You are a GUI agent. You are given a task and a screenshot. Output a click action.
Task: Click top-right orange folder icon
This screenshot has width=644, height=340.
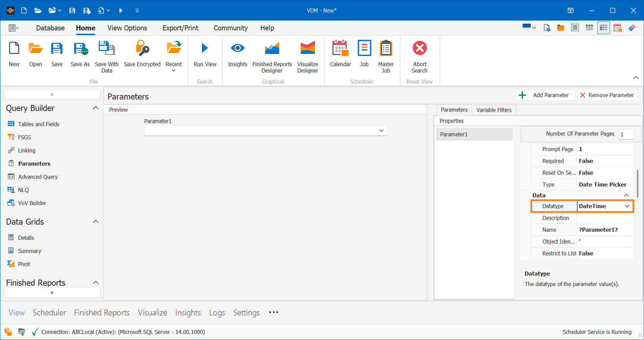[561, 28]
